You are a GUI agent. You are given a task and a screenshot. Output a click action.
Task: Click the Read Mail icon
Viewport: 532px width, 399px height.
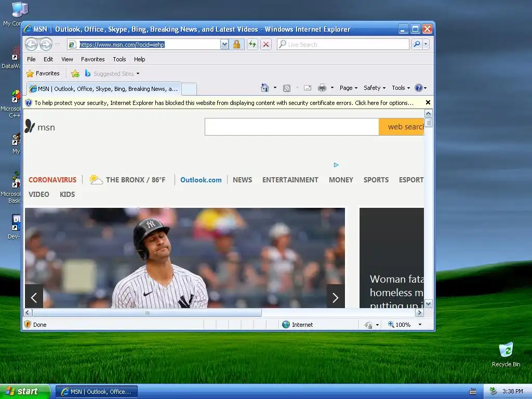[308, 88]
